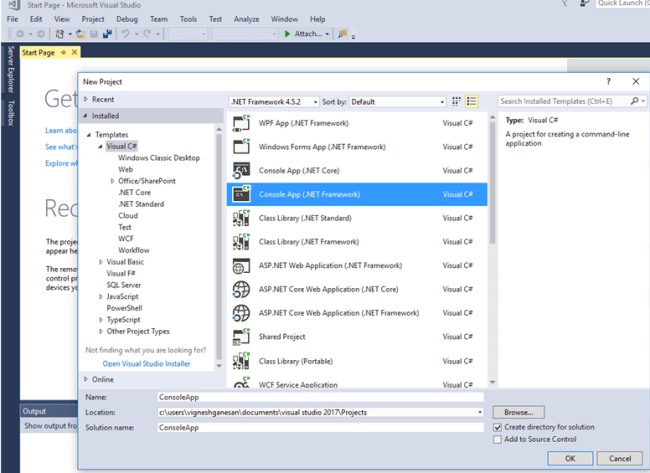Click the Solution name input field
This screenshot has height=473, width=650.
[x=320, y=427]
